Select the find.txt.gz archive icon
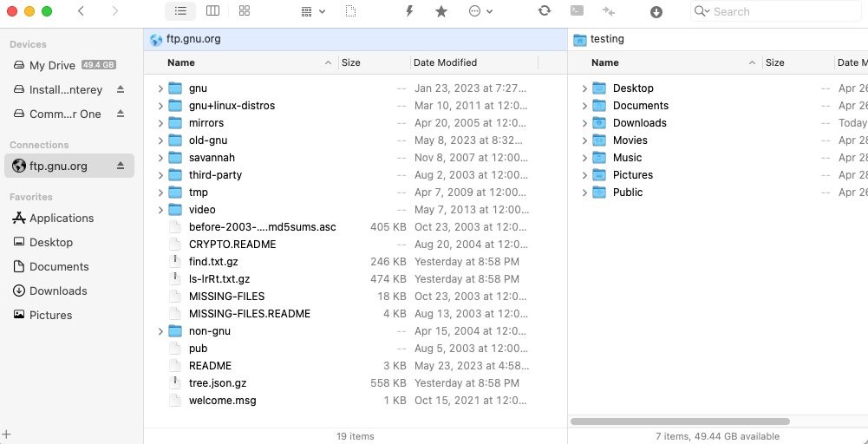868x444 pixels. 175,261
